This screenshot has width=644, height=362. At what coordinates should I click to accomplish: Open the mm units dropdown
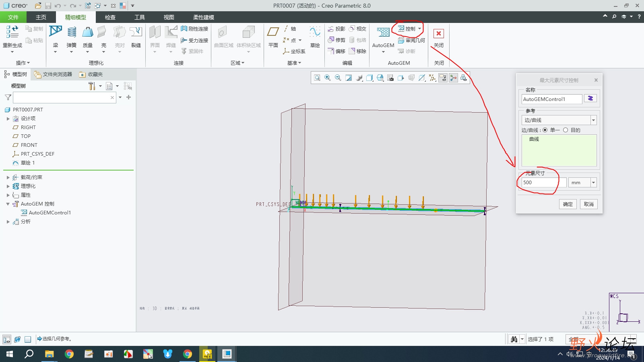coord(593,183)
